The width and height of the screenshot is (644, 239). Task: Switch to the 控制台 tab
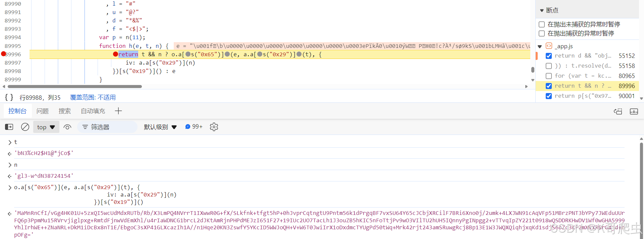tap(17, 111)
